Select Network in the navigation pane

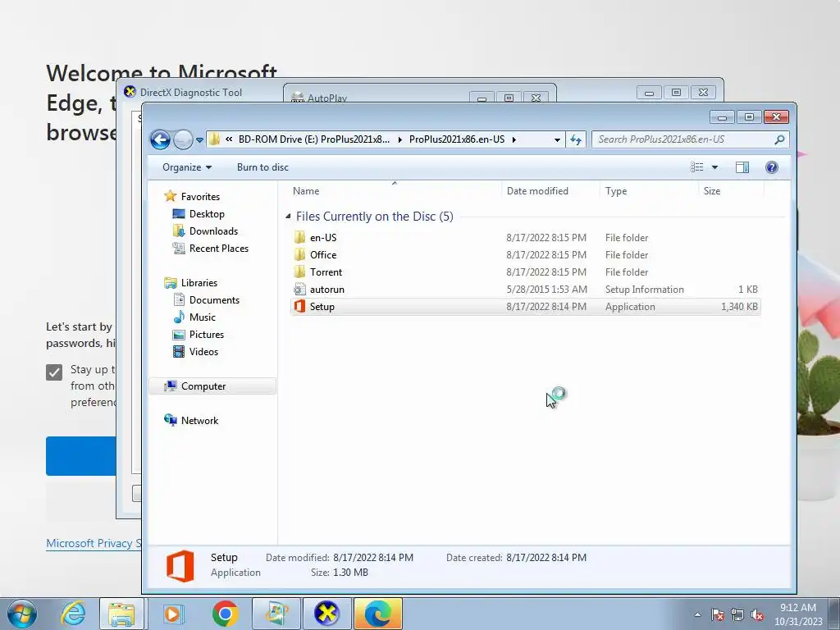click(199, 421)
